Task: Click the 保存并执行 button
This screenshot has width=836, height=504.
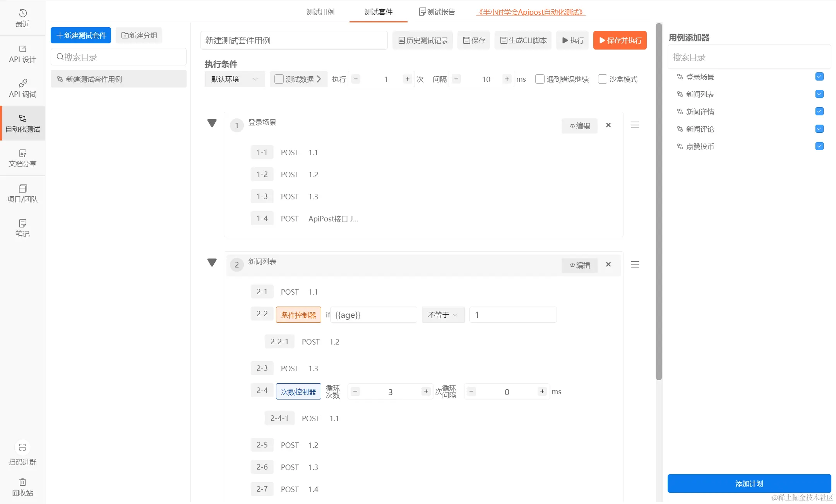Action: tap(620, 40)
